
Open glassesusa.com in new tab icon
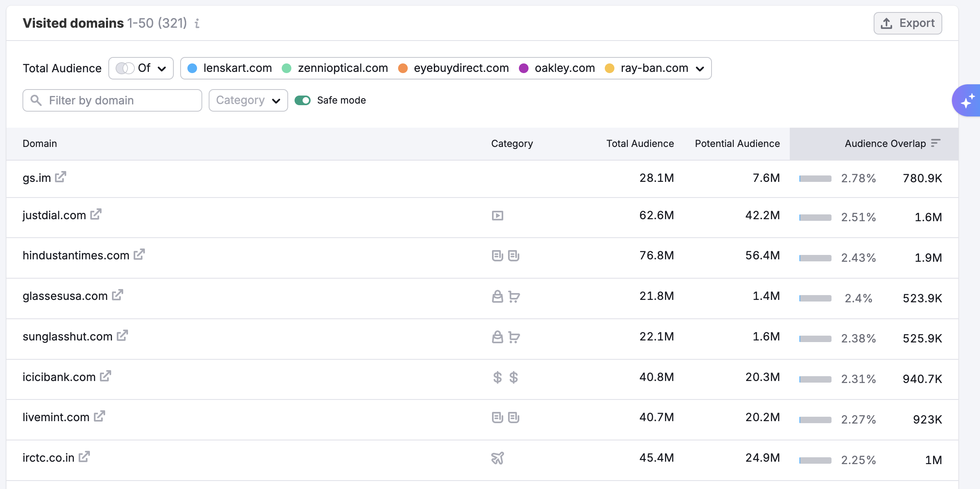[118, 295]
